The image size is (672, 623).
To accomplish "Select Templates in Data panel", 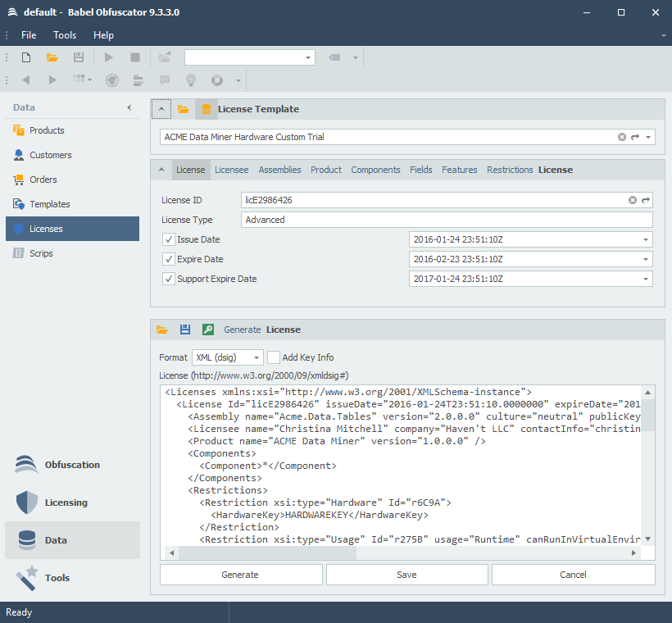I will click(x=72, y=204).
